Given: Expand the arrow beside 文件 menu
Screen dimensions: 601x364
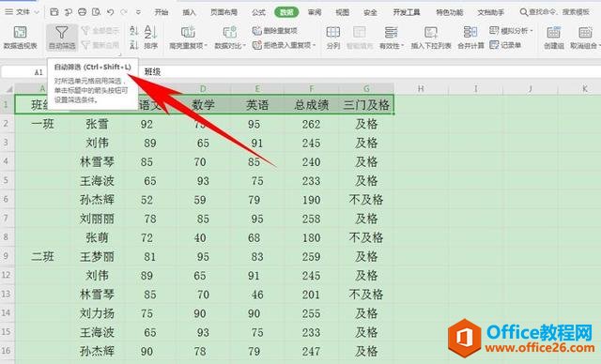Looking at the screenshot, I should (37, 12).
